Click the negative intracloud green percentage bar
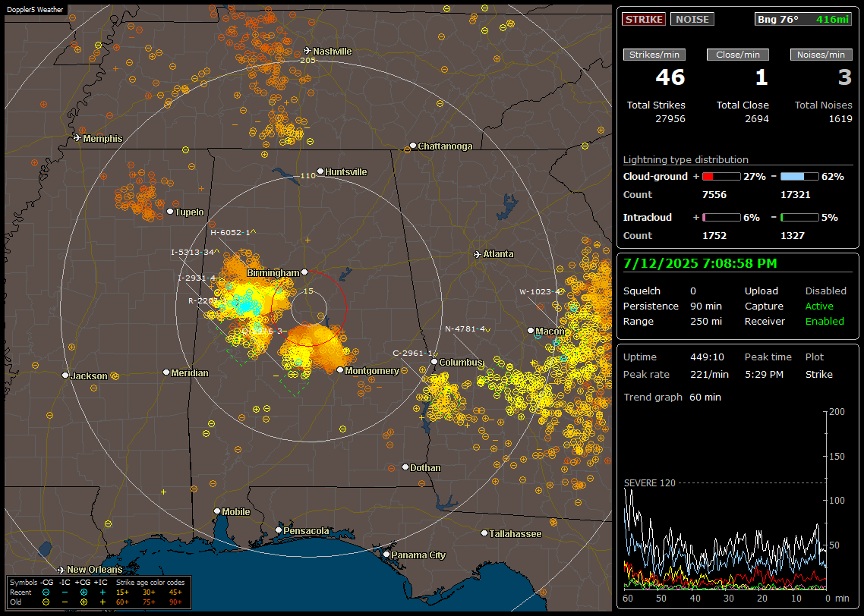The height and width of the screenshot is (616, 864). [x=799, y=218]
